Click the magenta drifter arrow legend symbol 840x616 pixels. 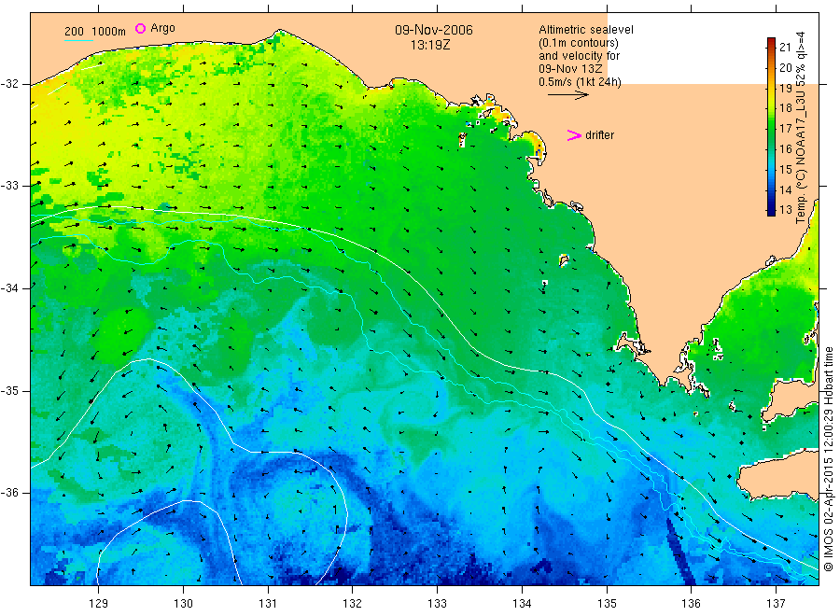point(574,135)
